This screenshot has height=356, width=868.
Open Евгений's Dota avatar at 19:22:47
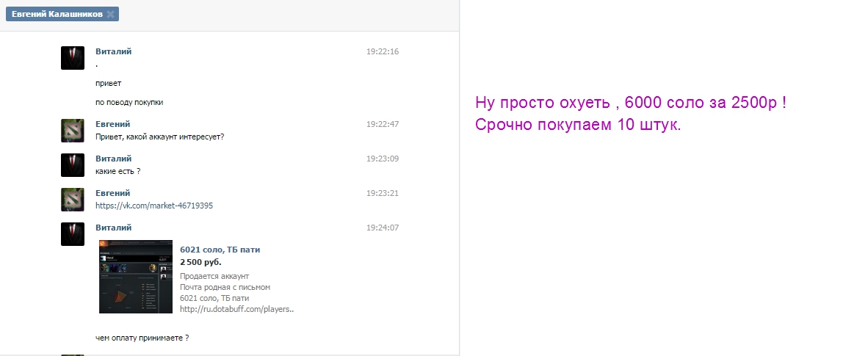73,131
